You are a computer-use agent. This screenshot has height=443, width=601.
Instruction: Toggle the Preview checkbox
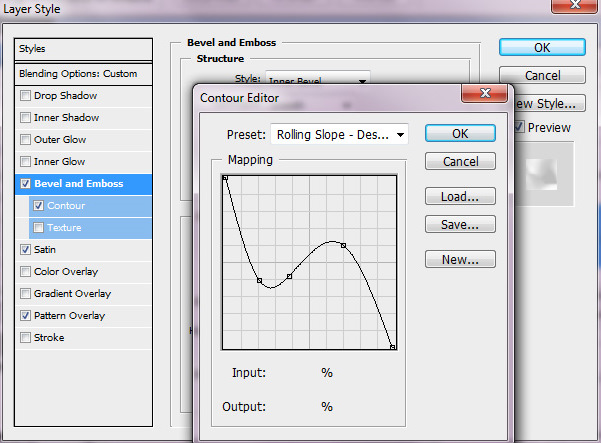518,127
